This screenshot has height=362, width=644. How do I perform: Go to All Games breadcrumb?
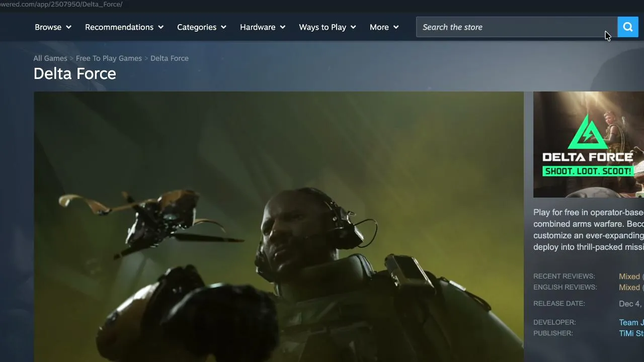50,58
